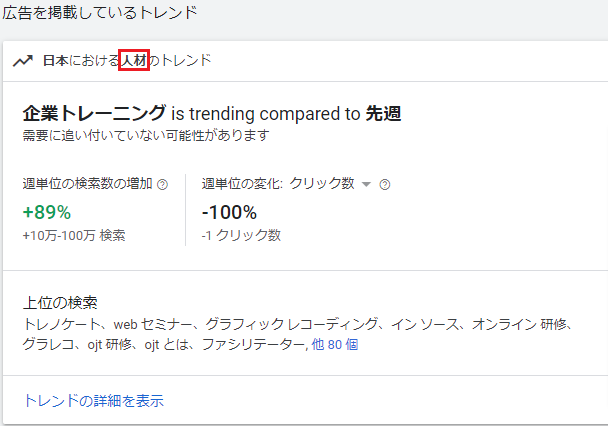Select the 企業トレーニング trend heading

pyautogui.click(x=94, y=113)
